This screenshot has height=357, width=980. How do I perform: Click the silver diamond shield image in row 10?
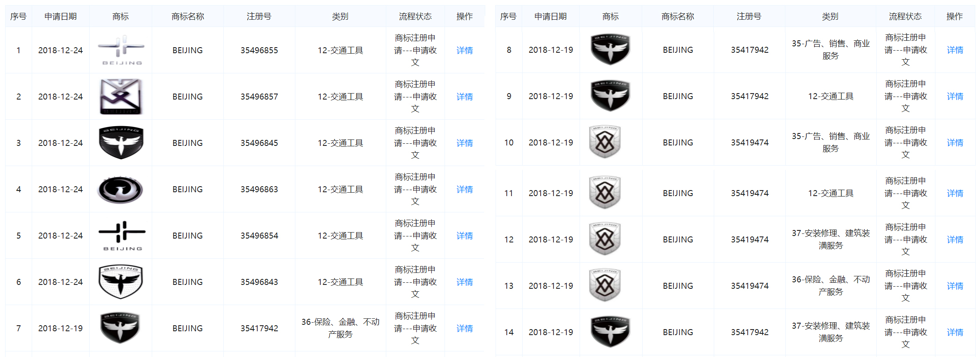point(605,142)
